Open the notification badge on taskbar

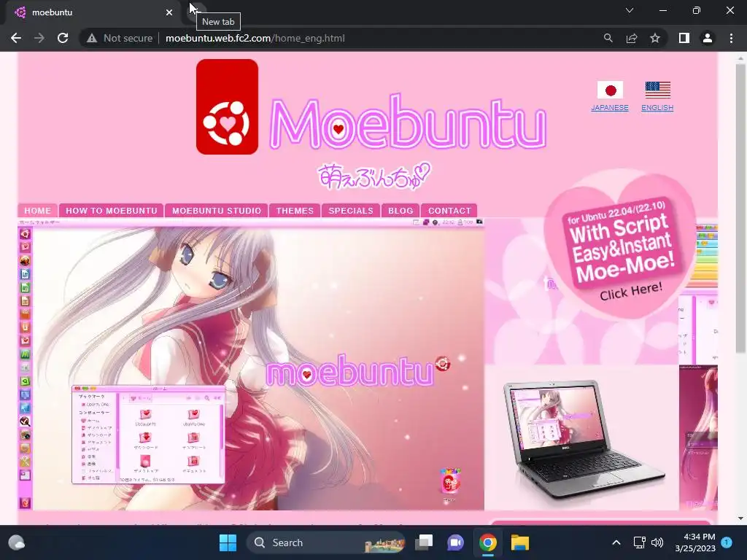point(727,542)
